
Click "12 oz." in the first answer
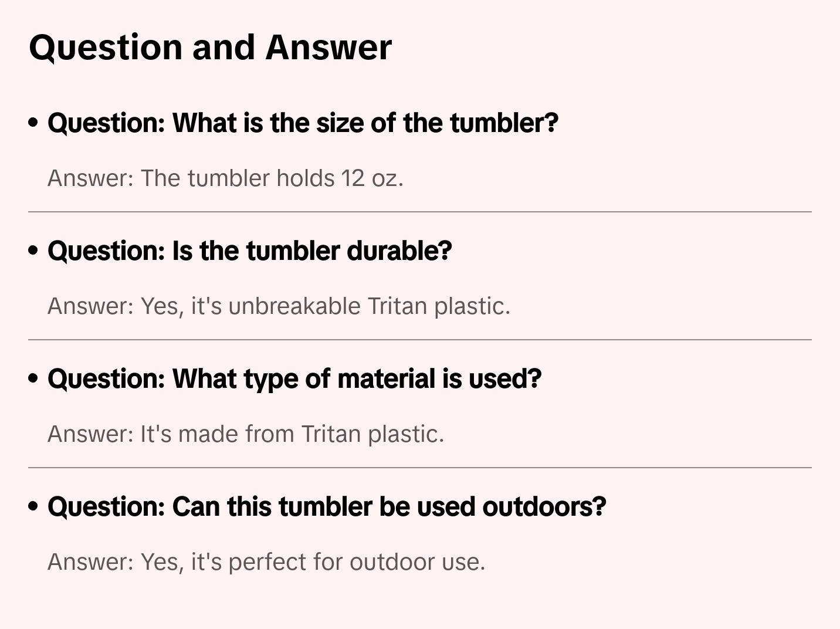(x=372, y=178)
